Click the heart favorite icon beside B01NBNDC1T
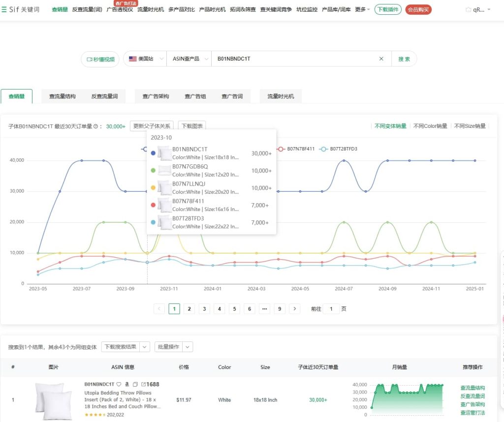This screenshot has height=422, width=504. tap(119, 384)
